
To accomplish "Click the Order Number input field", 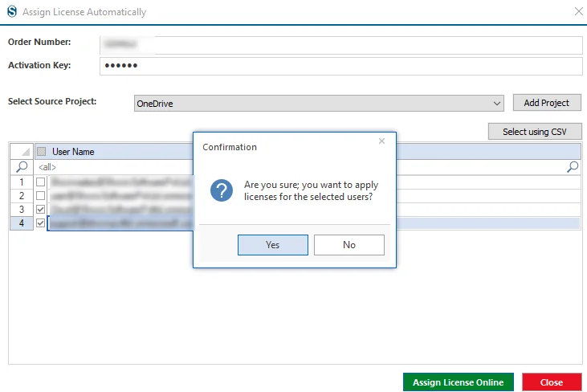I will click(340, 45).
